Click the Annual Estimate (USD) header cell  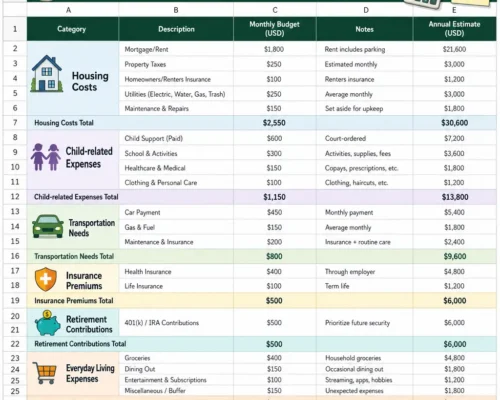[x=454, y=29]
